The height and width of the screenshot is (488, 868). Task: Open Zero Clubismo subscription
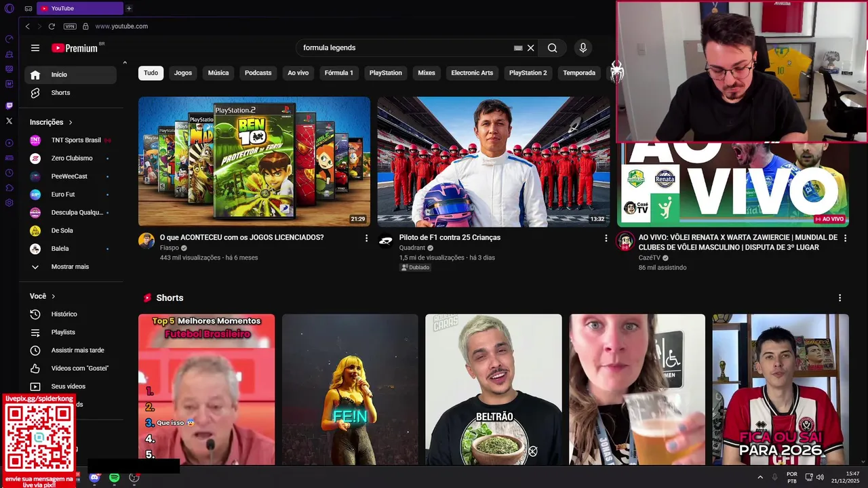pyautogui.click(x=71, y=158)
